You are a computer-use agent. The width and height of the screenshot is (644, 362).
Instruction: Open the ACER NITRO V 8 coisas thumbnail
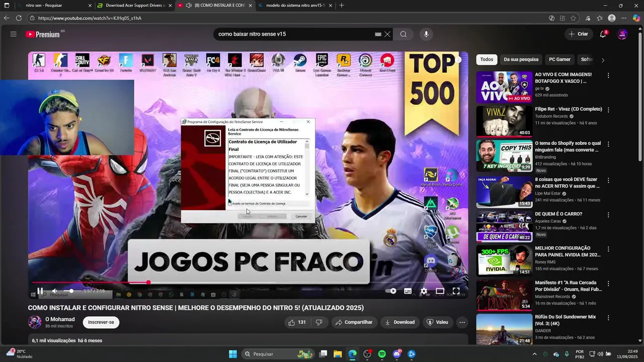click(x=504, y=192)
